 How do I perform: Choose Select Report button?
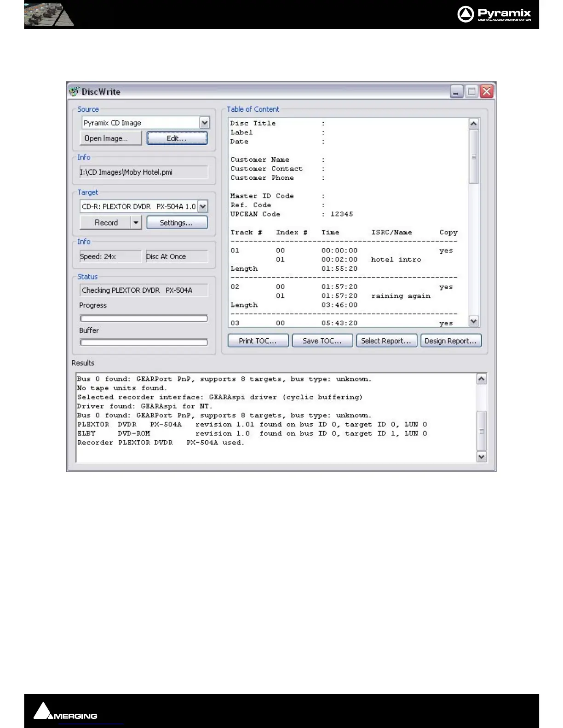(386, 341)
